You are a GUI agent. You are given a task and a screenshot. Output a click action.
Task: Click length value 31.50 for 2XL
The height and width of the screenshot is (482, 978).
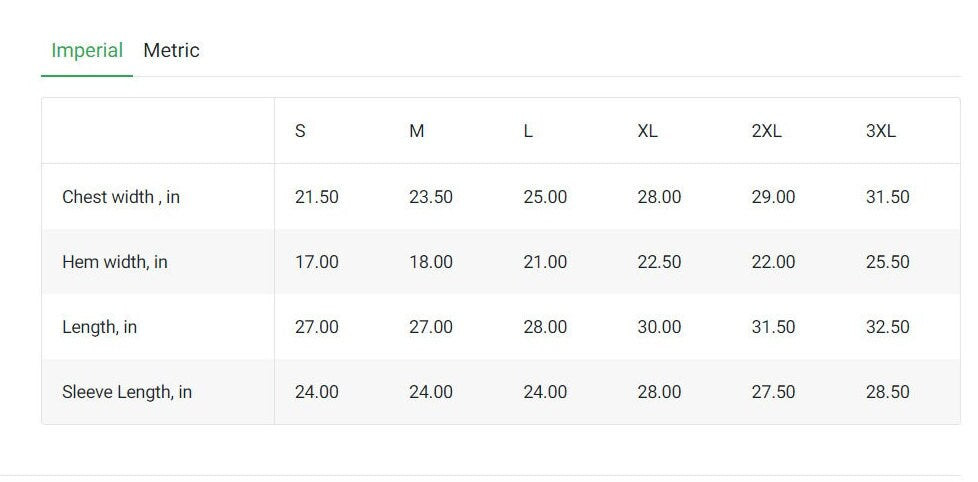click(x=774, y=327)
